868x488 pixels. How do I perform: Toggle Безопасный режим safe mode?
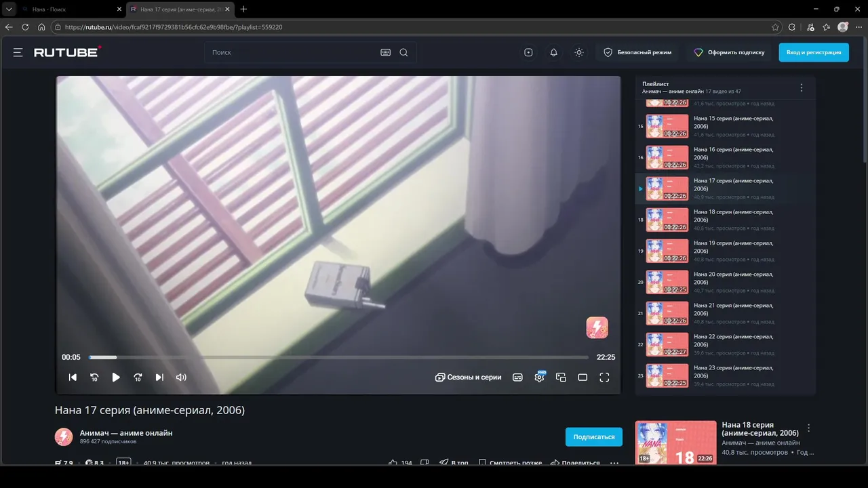point(637,52)
